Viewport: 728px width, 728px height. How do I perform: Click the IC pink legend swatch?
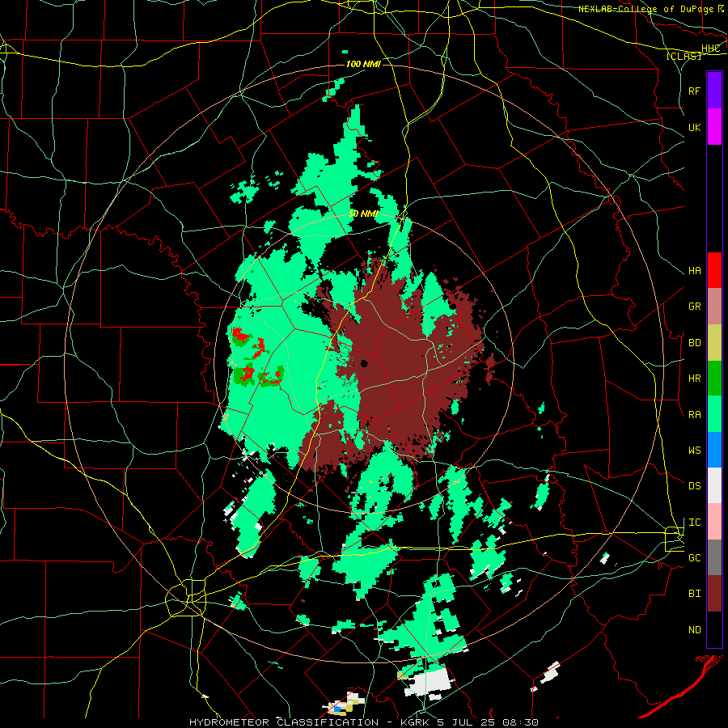[x=714, y=522]
